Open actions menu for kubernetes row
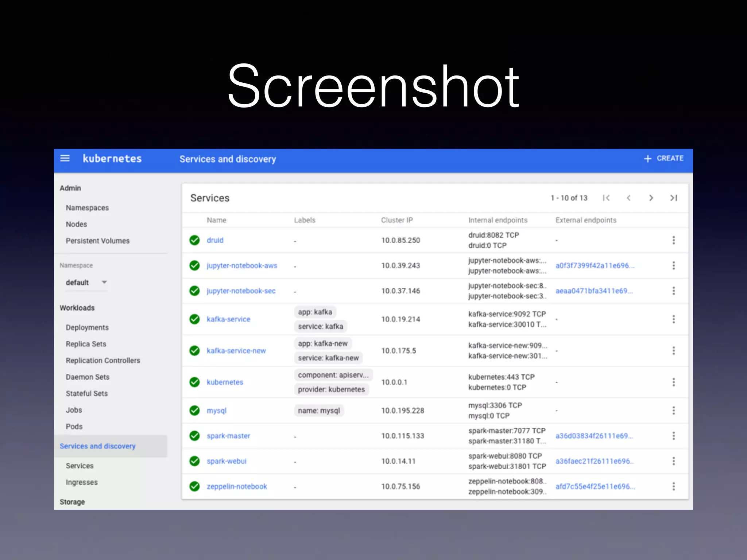Viewport: 747px width, 560px height. [x=674, y=382]
